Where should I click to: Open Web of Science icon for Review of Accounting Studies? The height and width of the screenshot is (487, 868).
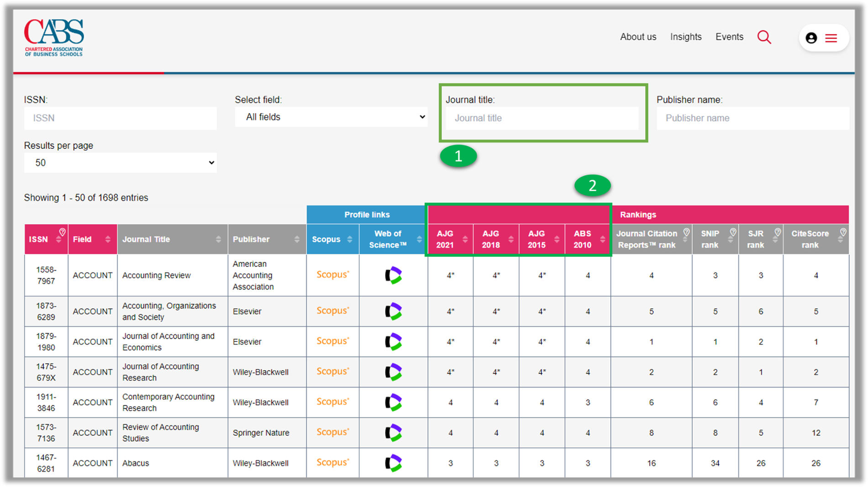click(x=393, y=433)
